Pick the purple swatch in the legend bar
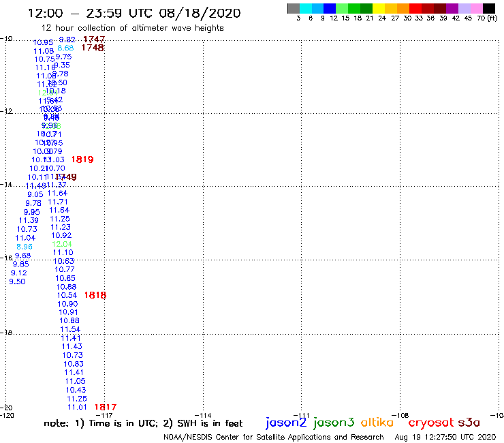The width and height of the screenshot is (504, 443). click(x=452, y=8)
